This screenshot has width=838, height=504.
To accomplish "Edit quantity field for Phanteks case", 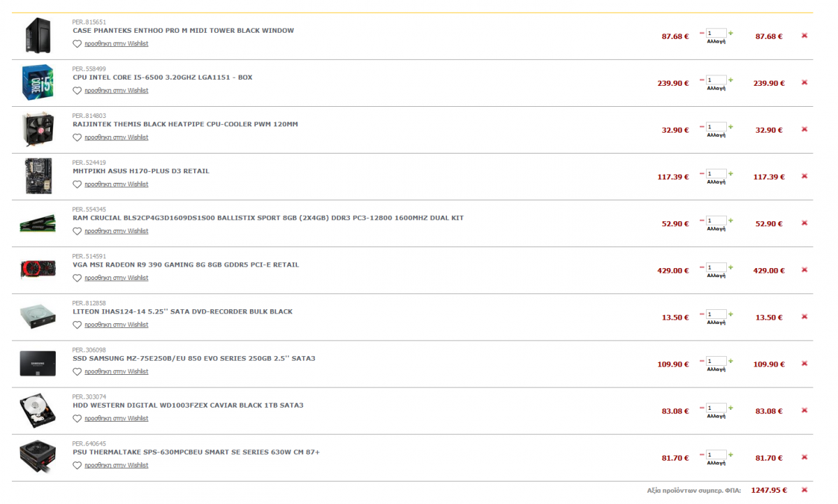I will [x=716, y=33].
